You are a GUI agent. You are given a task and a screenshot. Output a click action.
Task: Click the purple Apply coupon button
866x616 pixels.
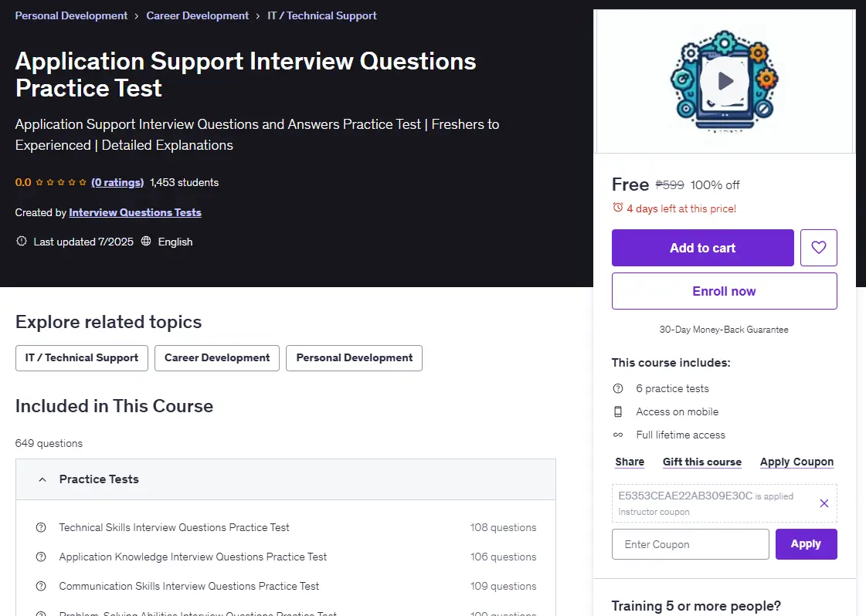coord(806,544)
